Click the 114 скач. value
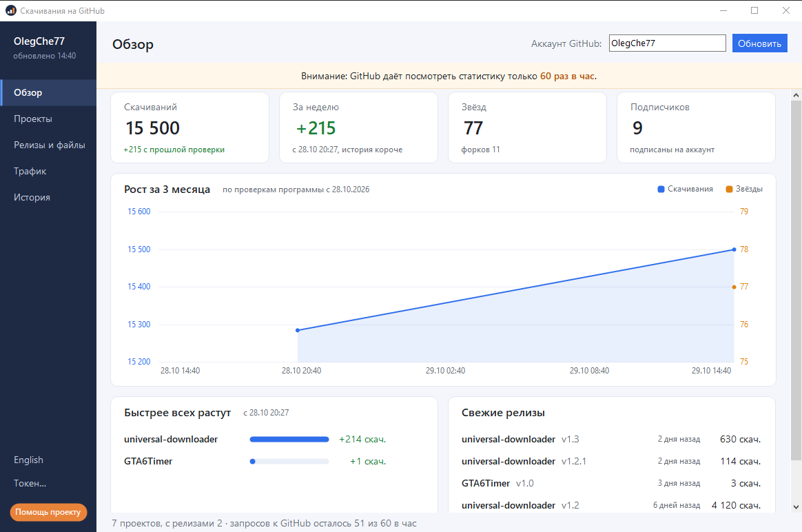Image resolution: width=802 pixels, height=532 pixels. coord(741,462)
